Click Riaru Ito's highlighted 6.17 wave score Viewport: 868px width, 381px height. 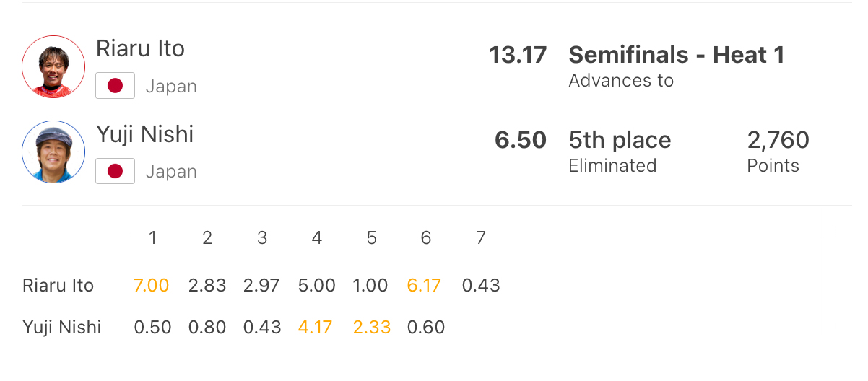click(424, 286)
